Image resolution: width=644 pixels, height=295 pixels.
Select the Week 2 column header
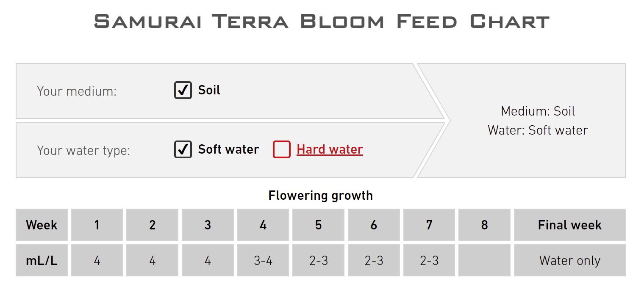pyautogui.click(x=153, y=225)
